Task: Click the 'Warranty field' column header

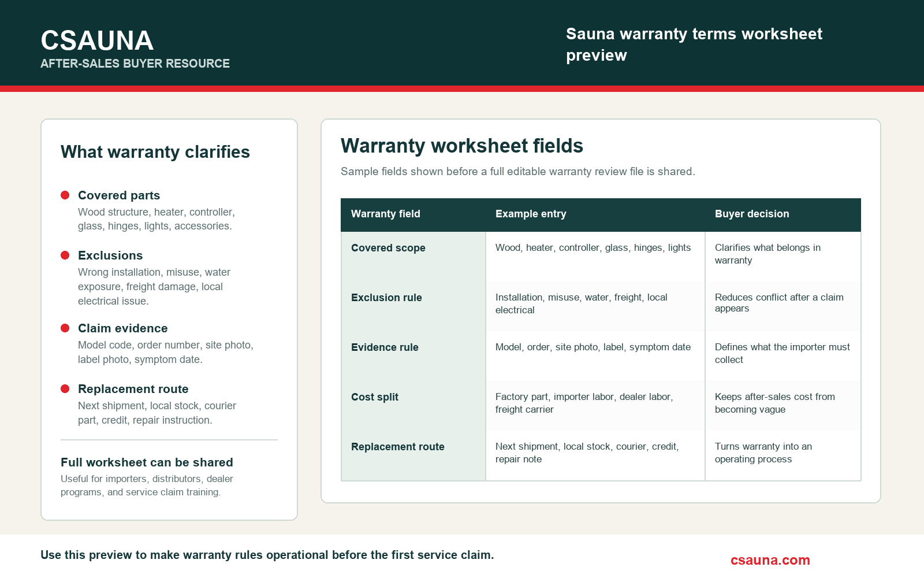Action: click(x=386, y=214)
